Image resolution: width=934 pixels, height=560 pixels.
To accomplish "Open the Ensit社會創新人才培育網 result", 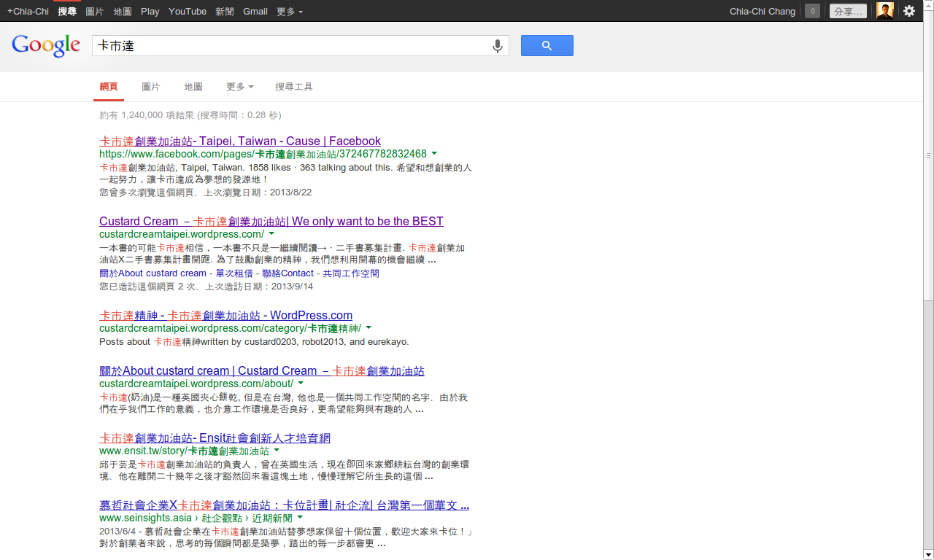I will click(x=215, y=437).
